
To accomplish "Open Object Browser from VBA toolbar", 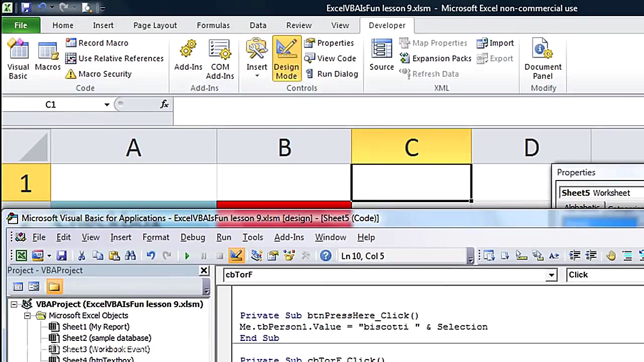I will click(289, 256).
